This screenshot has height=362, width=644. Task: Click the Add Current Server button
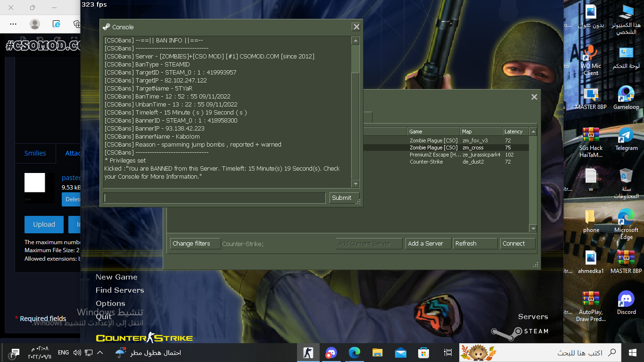(369, 244)
